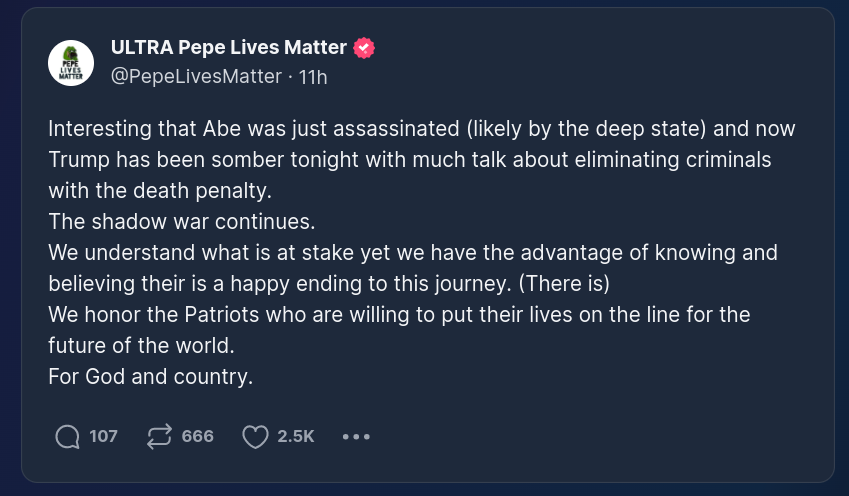The height and width of the screenshot is (496, 849).
Task: Click the 666 reposts count
Action: pos(197,436)
